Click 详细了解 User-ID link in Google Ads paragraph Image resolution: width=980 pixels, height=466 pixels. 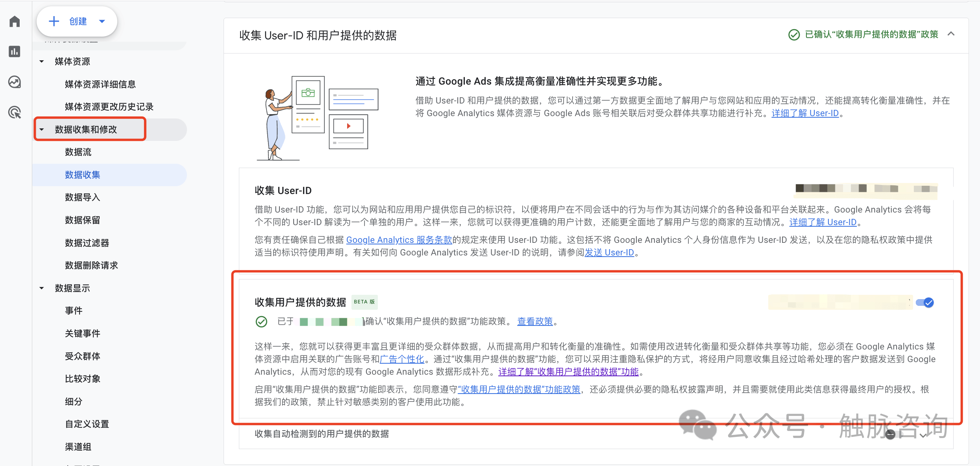pos(805,113)
